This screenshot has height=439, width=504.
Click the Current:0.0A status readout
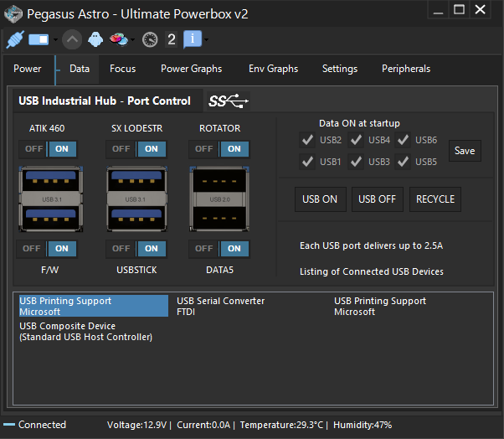[203, 425]
